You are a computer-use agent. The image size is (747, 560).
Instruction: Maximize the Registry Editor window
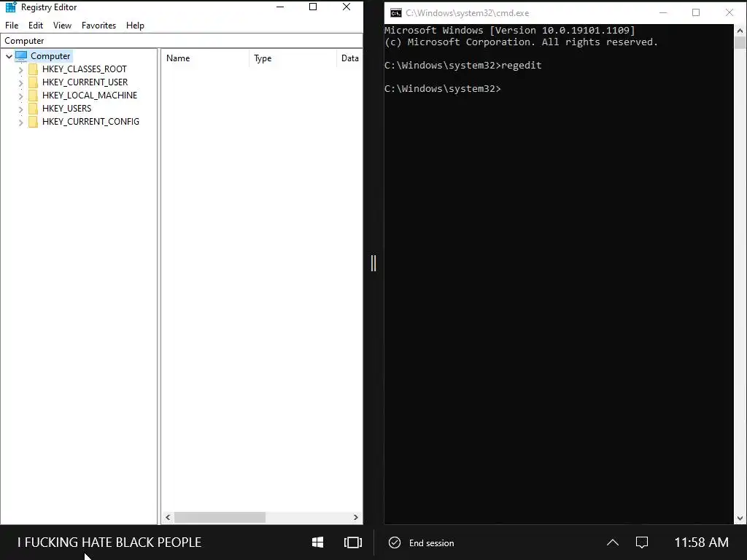(x=313, y=7)
